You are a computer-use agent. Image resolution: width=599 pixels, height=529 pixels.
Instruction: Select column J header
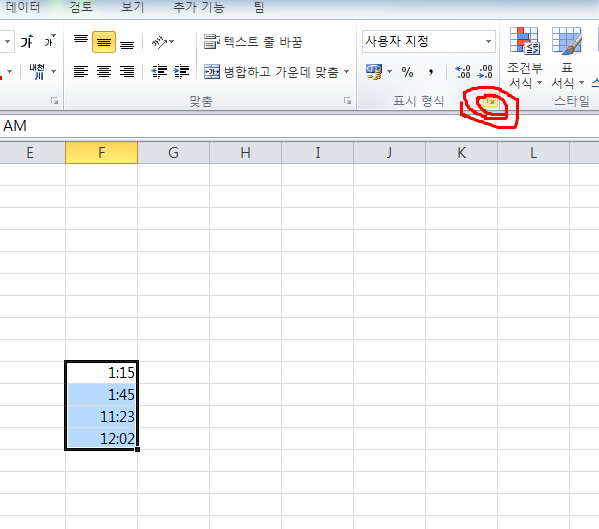(x=389, y=153)
